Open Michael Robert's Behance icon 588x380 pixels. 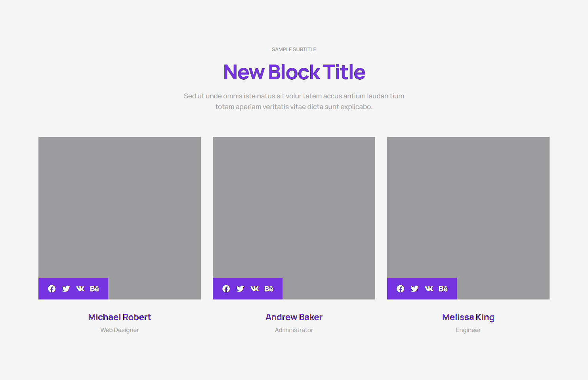tap(94, 289)
